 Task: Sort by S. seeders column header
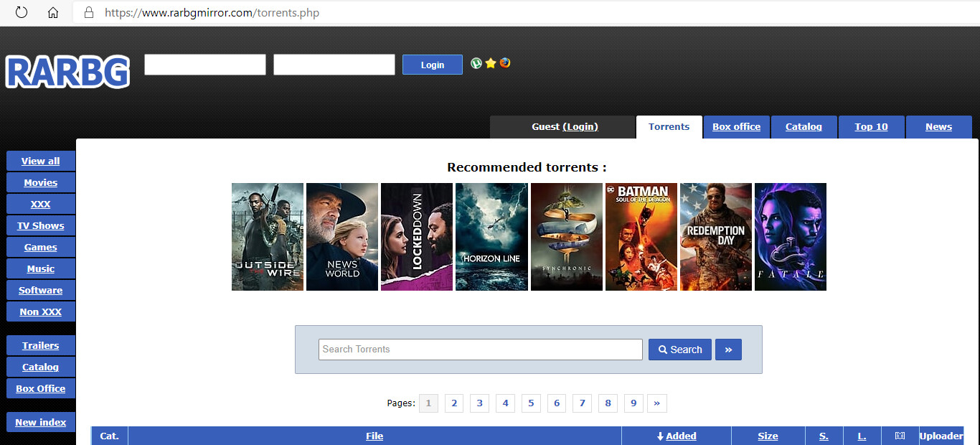point(824,436)
